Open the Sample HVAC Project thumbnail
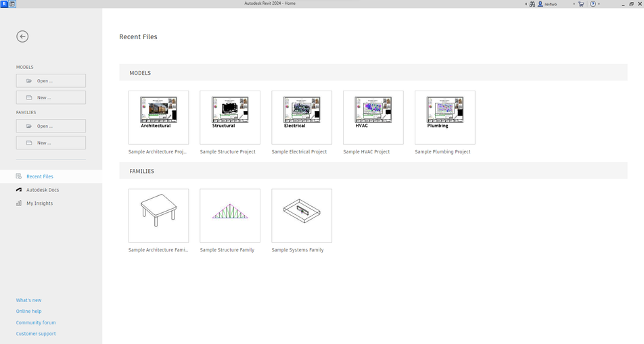 (x=373, y=118)
